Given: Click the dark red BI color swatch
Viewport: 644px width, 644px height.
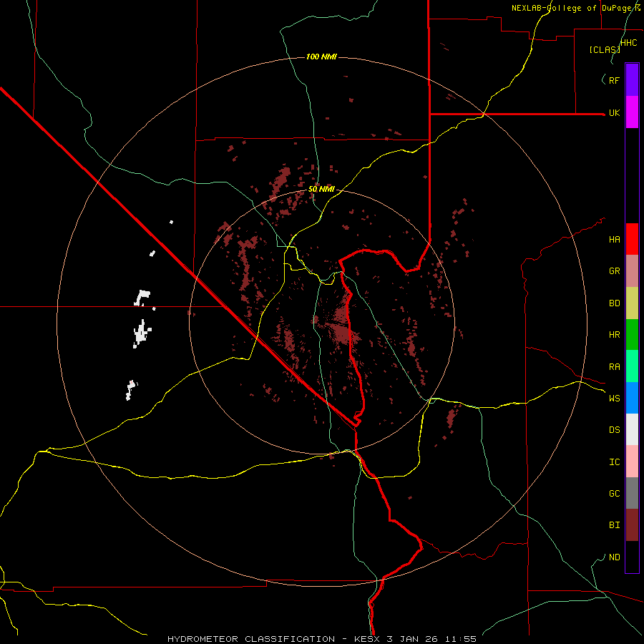Looking at the screenshot, I should click(x=632, y=525).
